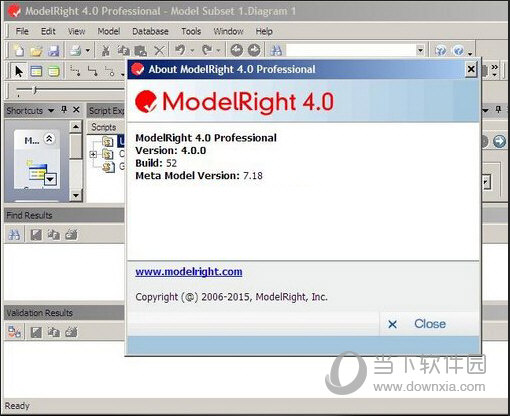The image size is (510, 416).
Task: Expand the search combo box dropdown
Action: pos(420,50)
